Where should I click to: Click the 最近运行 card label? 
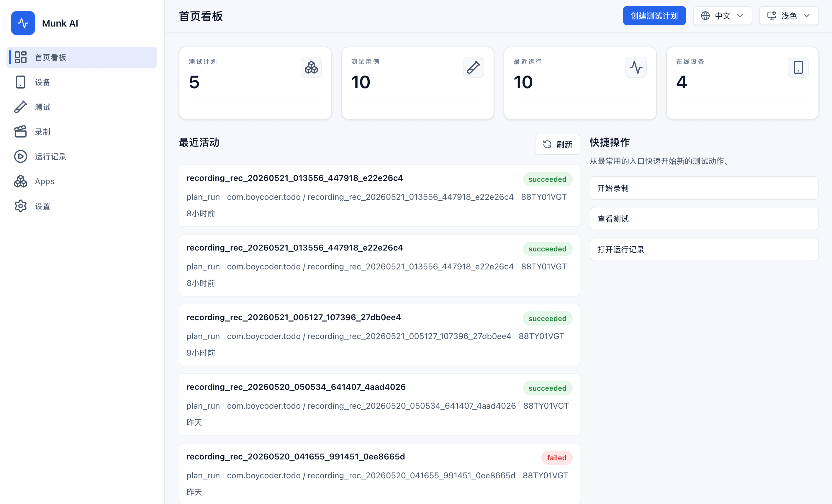pos(528,61)
